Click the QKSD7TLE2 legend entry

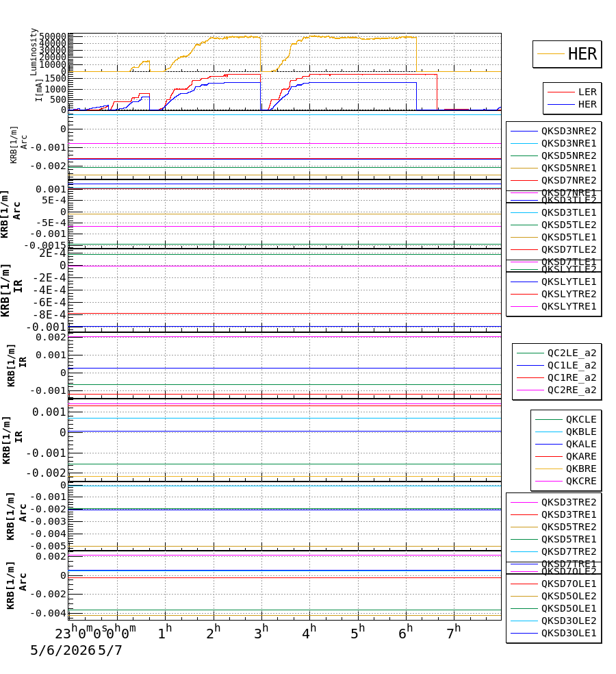pos(553,250)
